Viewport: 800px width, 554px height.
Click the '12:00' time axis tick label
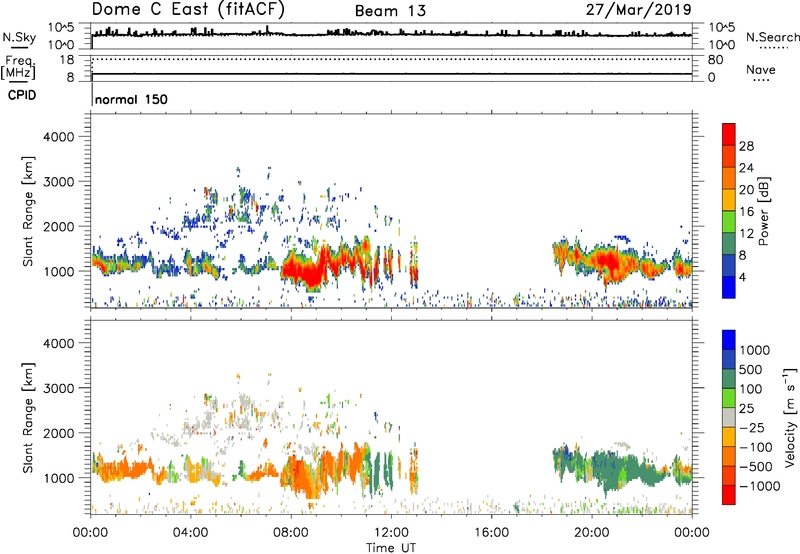click(391, 533)
